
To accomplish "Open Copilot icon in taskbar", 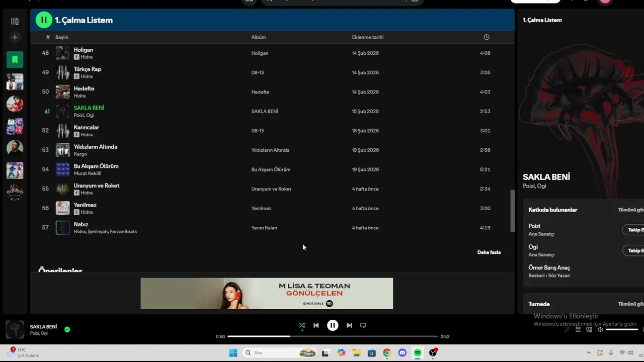I will pyautogui.click(x=342, y=353).
